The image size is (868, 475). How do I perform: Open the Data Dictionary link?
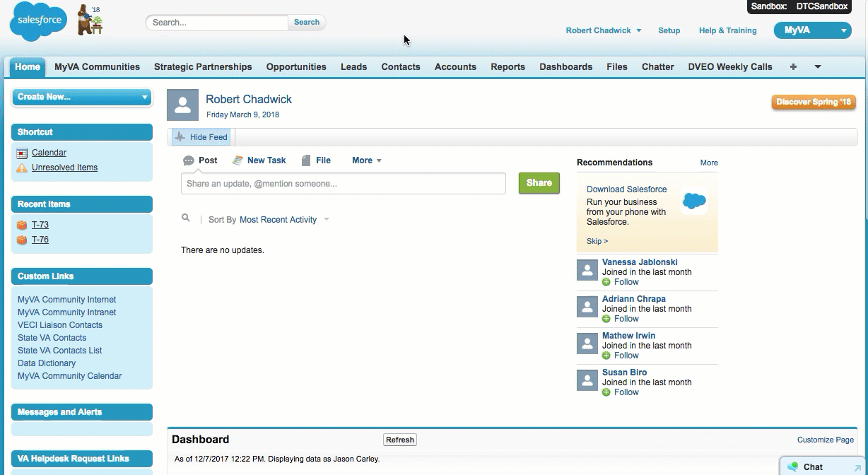click(x=47, y=363)
